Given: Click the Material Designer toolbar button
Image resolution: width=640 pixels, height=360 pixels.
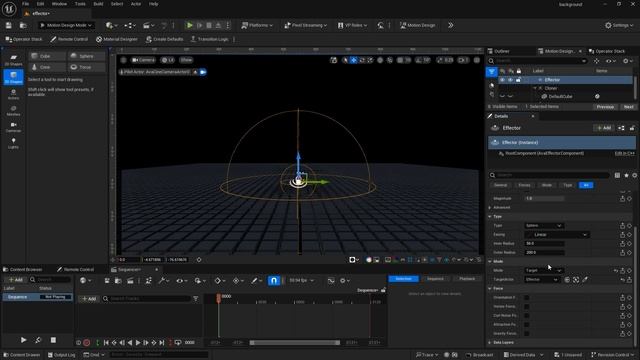Looking at the screenshot, I should [117, 39].
